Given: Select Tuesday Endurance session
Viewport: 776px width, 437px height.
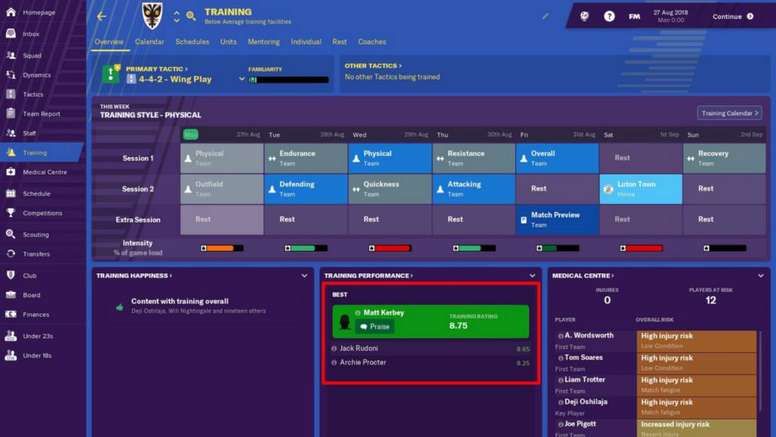Looking at the screenshot, I should [306, 158].
